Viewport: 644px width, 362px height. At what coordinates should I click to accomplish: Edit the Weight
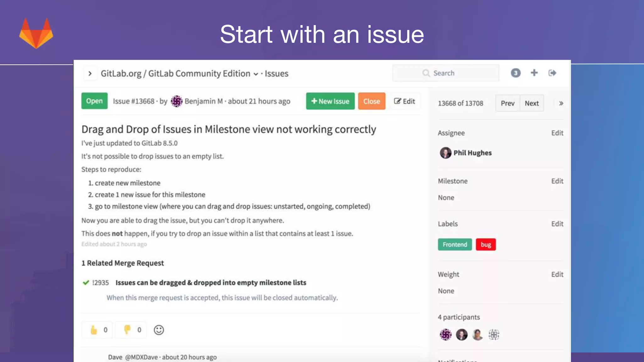557,274
